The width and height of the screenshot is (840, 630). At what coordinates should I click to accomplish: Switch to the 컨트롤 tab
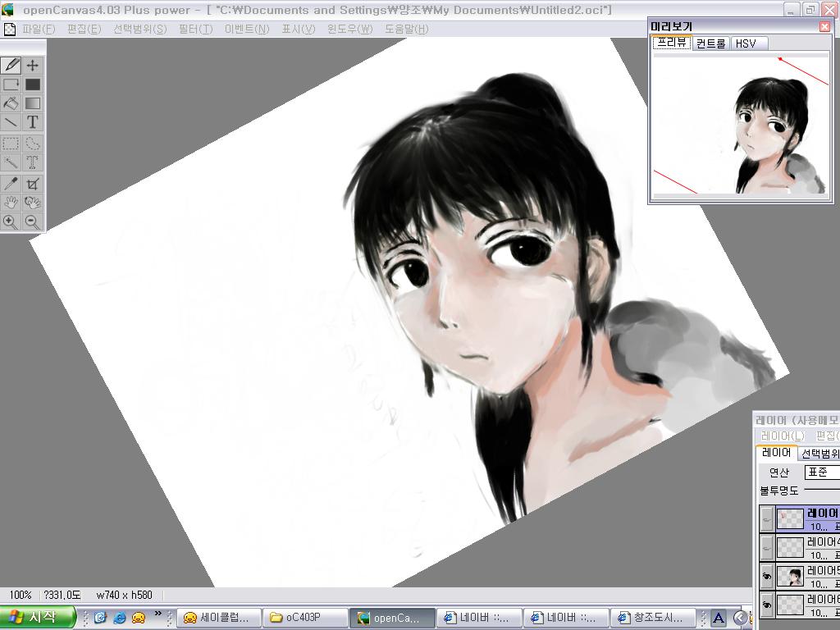coord(710,43)
